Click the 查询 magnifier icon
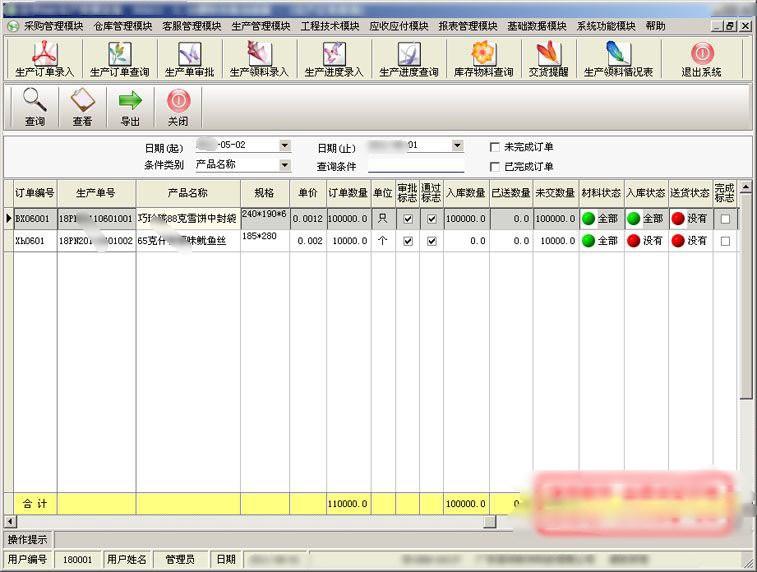This screenshot has width=757, height=572. tap(35, 100)
